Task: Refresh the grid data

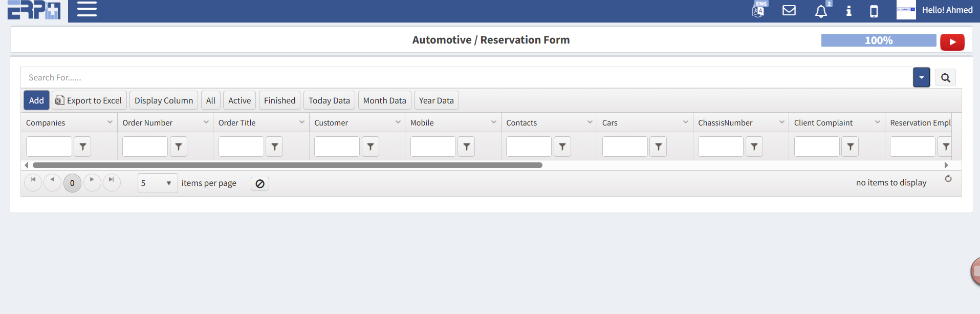Action: (x=948, y=179)
